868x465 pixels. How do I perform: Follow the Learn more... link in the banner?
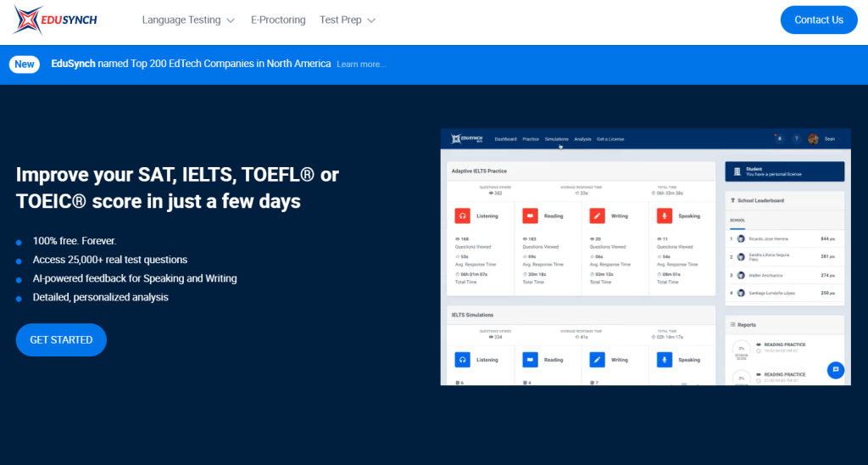(361, 64)
